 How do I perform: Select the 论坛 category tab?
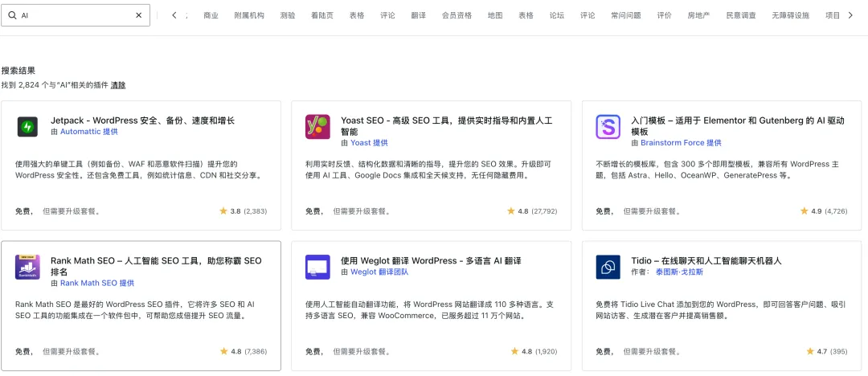pyautogui.click(x=557, y=15)
